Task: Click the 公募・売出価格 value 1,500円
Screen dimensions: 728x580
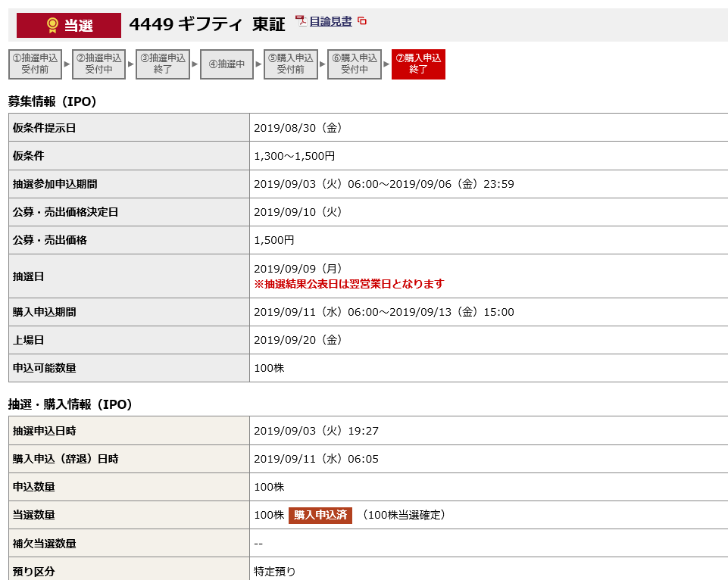Action: (274, 240)
